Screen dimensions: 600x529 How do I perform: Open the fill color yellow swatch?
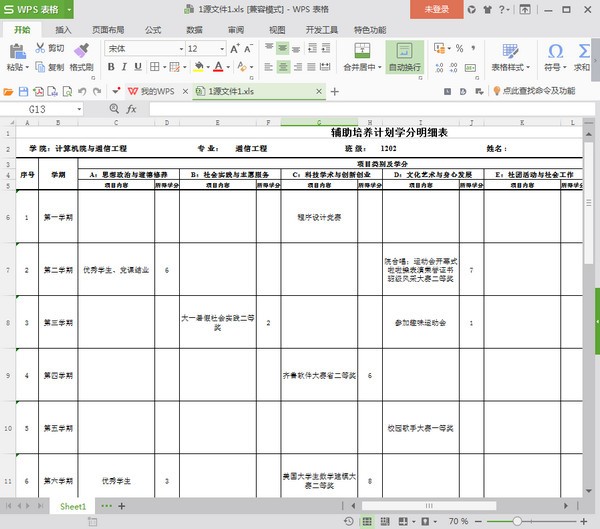click(x=199, y=67)
